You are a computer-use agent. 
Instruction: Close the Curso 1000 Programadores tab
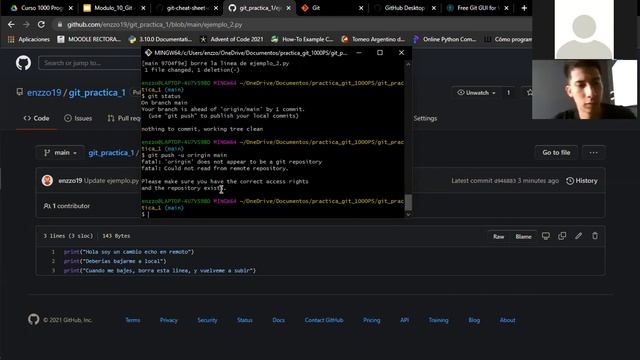pos(71,8)
